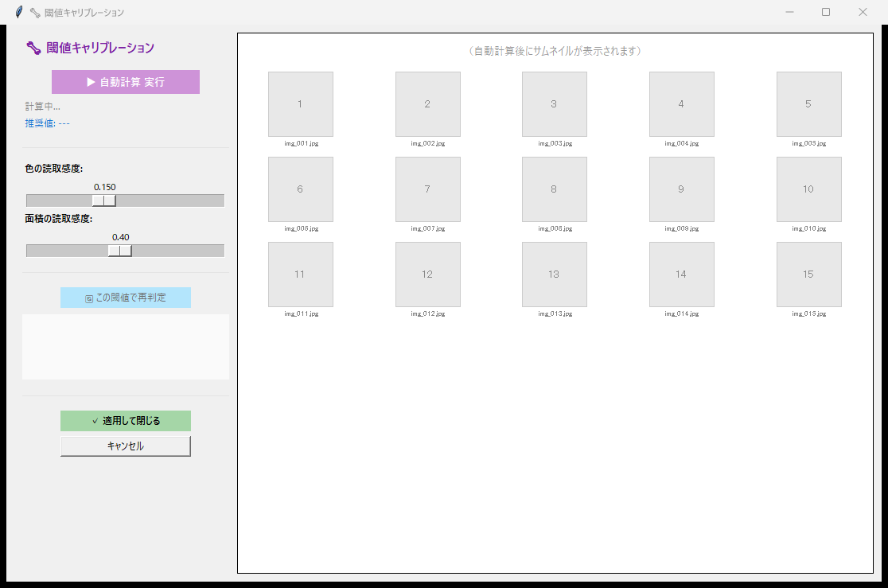Click the 色の読取感度 slider handle

pos(104,201)
